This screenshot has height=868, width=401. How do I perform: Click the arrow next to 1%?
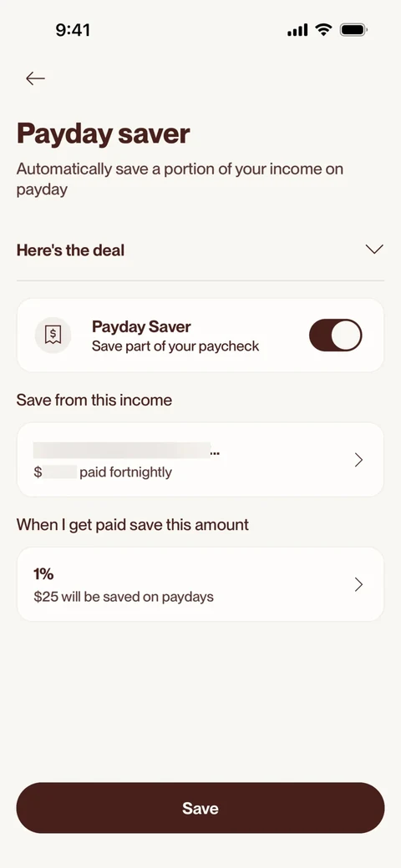pos(359,584)
